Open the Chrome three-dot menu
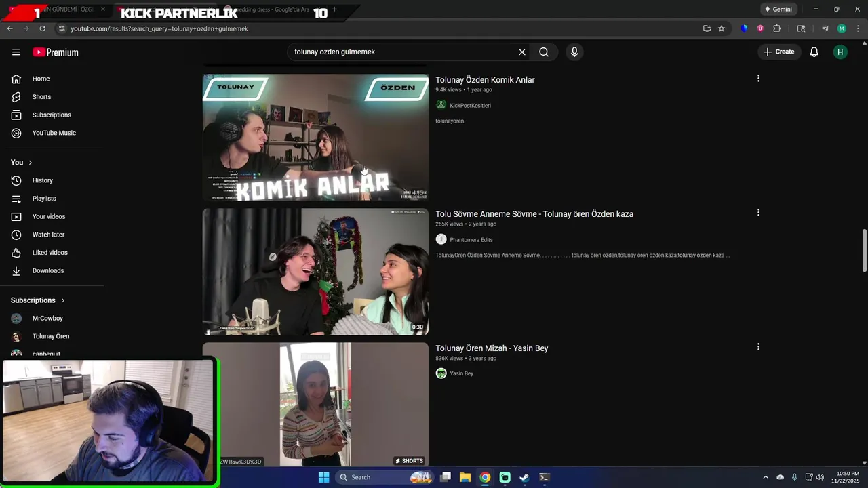 (x=857, y=28)
